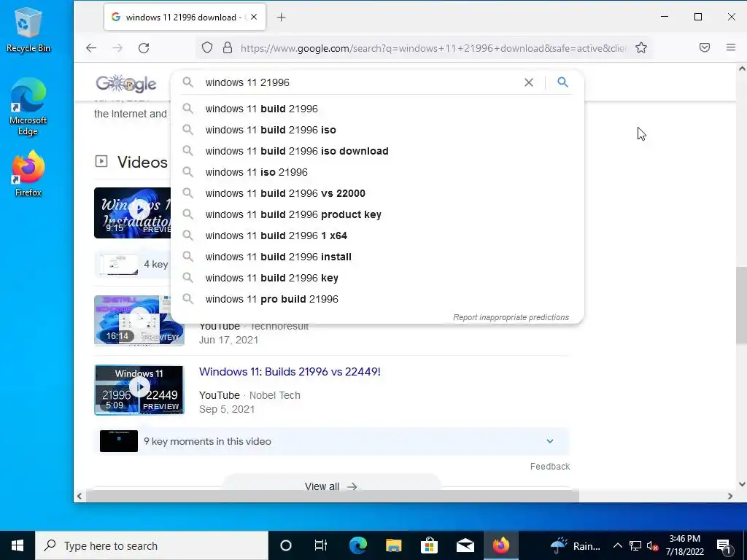Open 'Windows 11: Builds 21996 vs 22449!' link
This screenshot has height=560, width=747.
pos(290,372)
